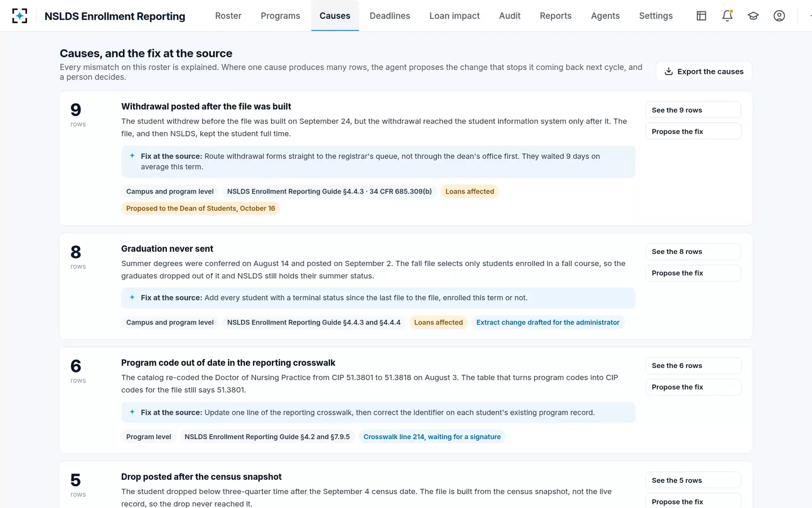The width and height of the screenshot is (812, 508).
Task: See the 9 rows for withdrawal cause
Action: 693,110
